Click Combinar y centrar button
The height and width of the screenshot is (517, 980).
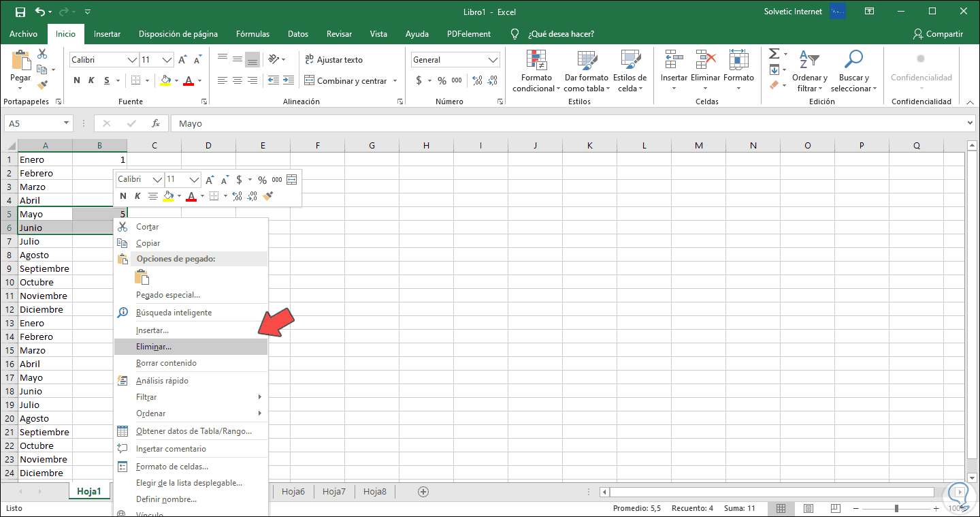(346, 80)
